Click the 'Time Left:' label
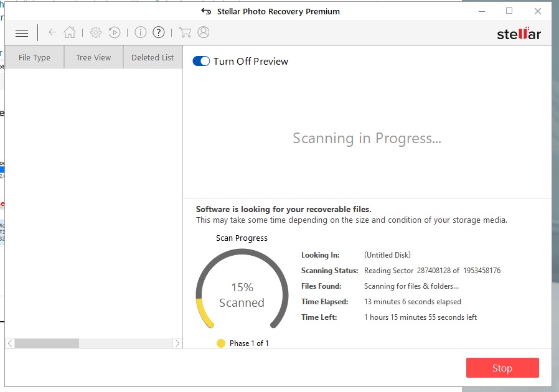 [x=319, y=317]
